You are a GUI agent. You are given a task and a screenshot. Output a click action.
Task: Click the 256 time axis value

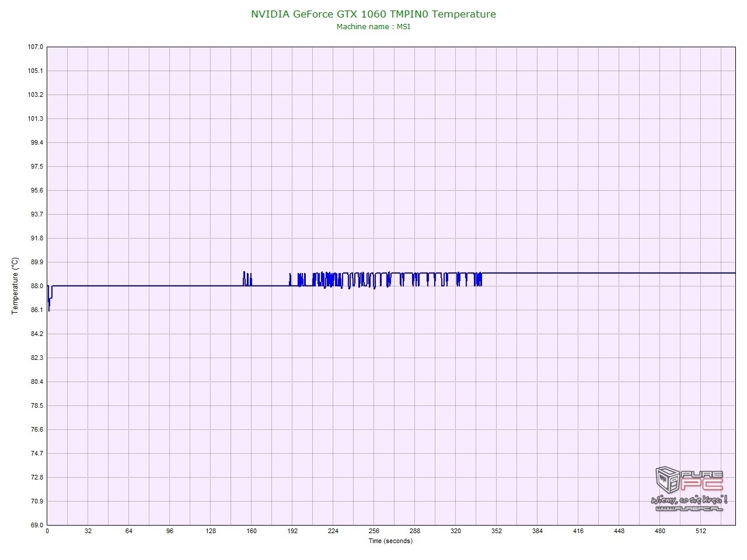[374, 531]
